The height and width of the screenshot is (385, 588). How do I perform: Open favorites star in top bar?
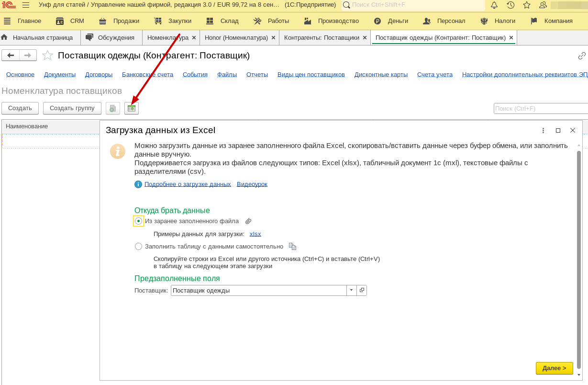(x=527, y=5)
